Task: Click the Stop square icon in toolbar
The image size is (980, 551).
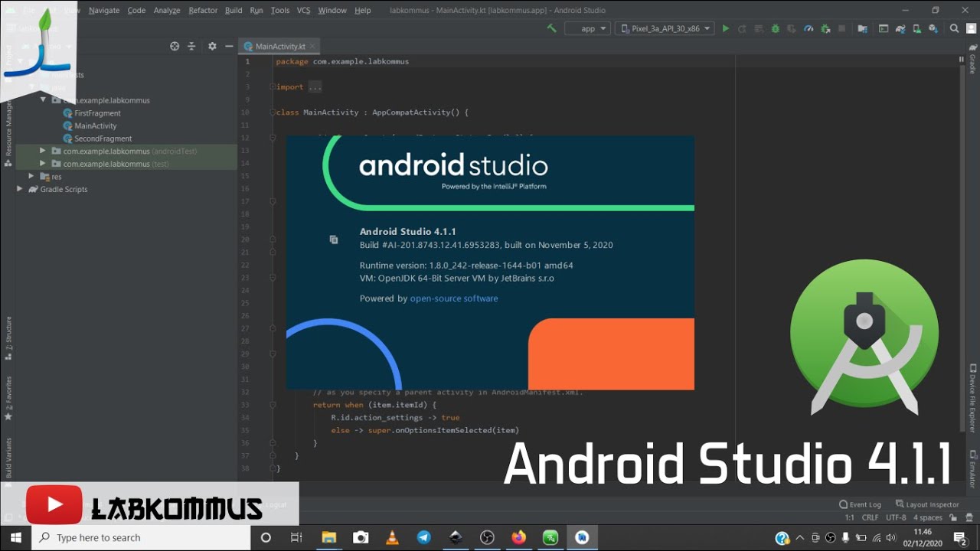Action: 842,28
